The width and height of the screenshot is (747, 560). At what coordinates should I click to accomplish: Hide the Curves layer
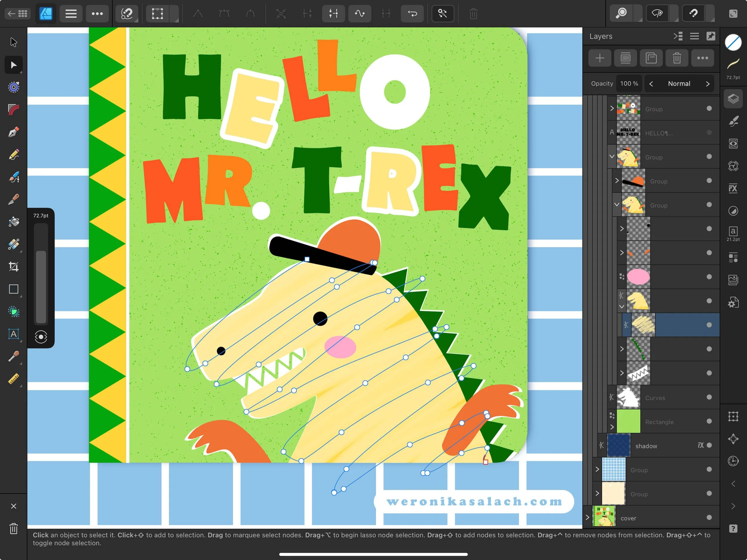[x=709, y=397]
